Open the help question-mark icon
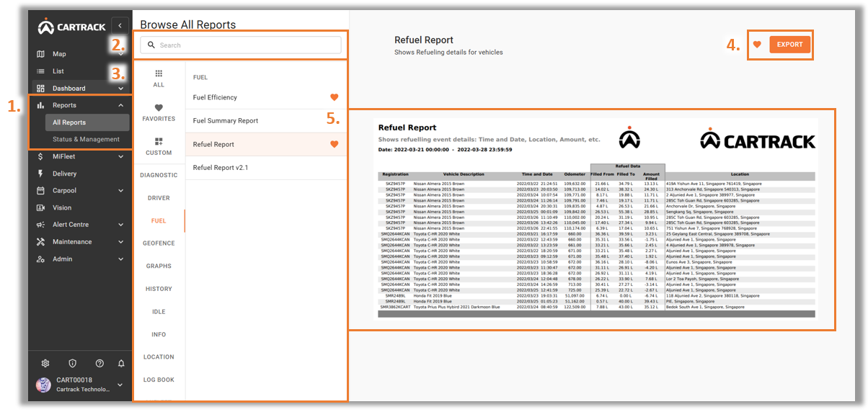 click(99, 363)
